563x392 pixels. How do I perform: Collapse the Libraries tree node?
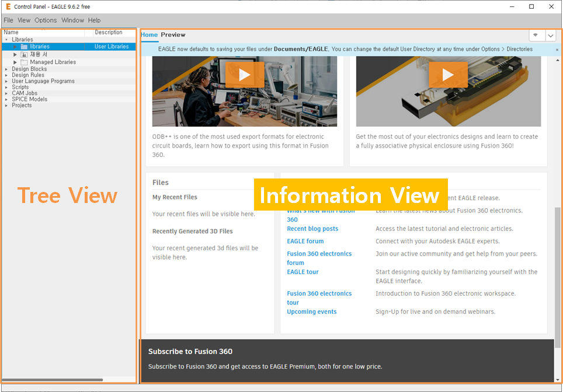coord(6,40)
